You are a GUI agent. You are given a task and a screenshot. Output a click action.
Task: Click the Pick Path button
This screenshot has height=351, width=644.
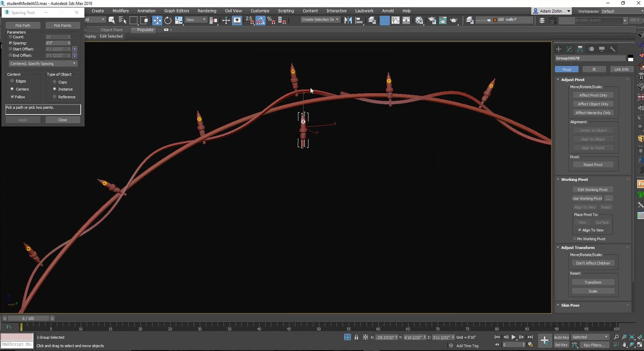[x=23, y=25]
